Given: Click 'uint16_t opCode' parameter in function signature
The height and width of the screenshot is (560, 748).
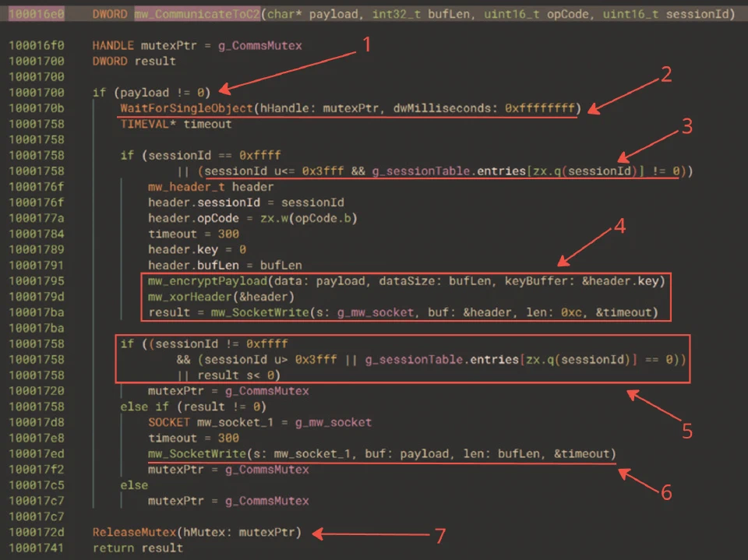Looking at the screenshot, I should pos(536,14).
